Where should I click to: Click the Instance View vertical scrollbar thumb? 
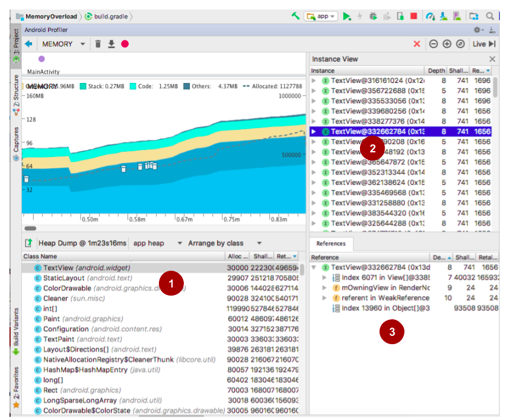click(x=495, y=87)
